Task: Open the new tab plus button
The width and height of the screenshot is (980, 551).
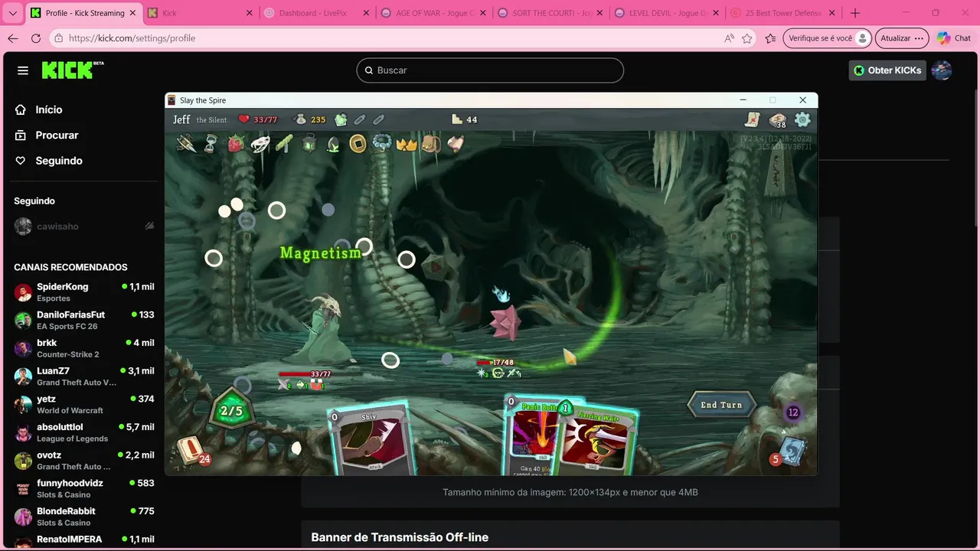Action: pyautogui.click(x=855, y=13)
